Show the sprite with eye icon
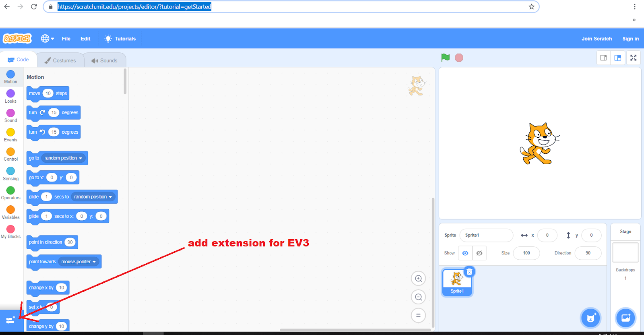The height and width of the screenshot is (335, 644). 465,253
